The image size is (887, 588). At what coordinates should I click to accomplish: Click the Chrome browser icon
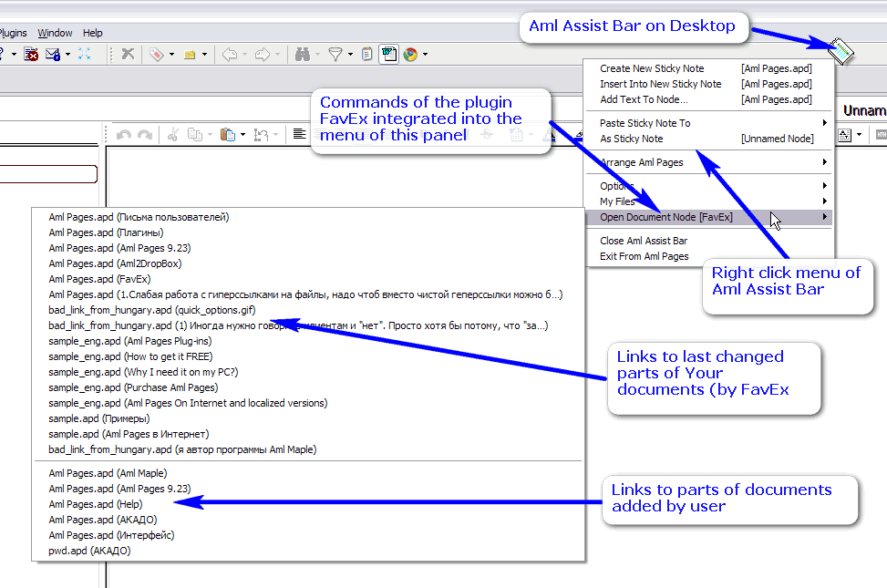pyautogui.click(x=411, y=55)
